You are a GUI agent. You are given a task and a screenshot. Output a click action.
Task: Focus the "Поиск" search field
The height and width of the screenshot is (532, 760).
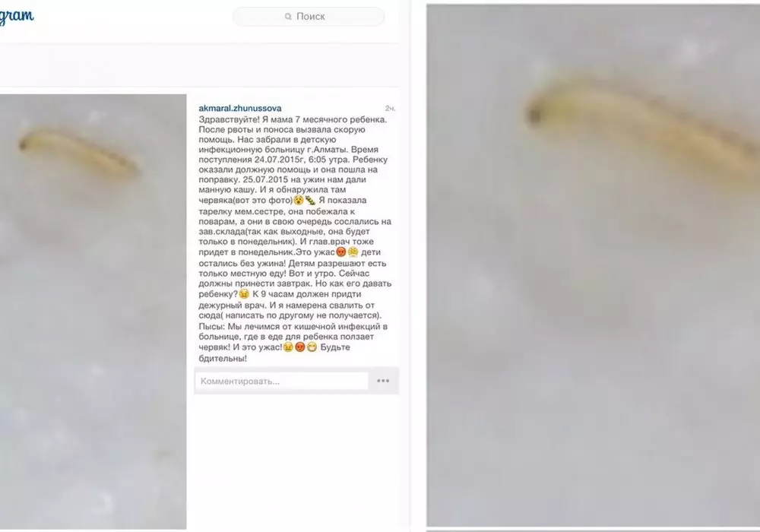tap(309, 17)
